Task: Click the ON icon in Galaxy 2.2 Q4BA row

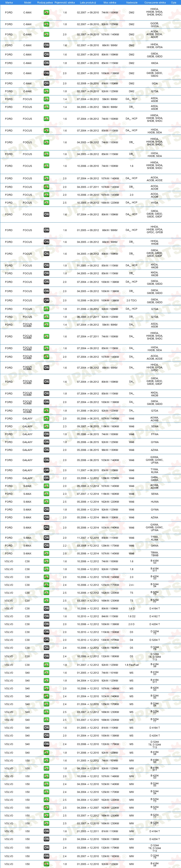Action: 46,478
